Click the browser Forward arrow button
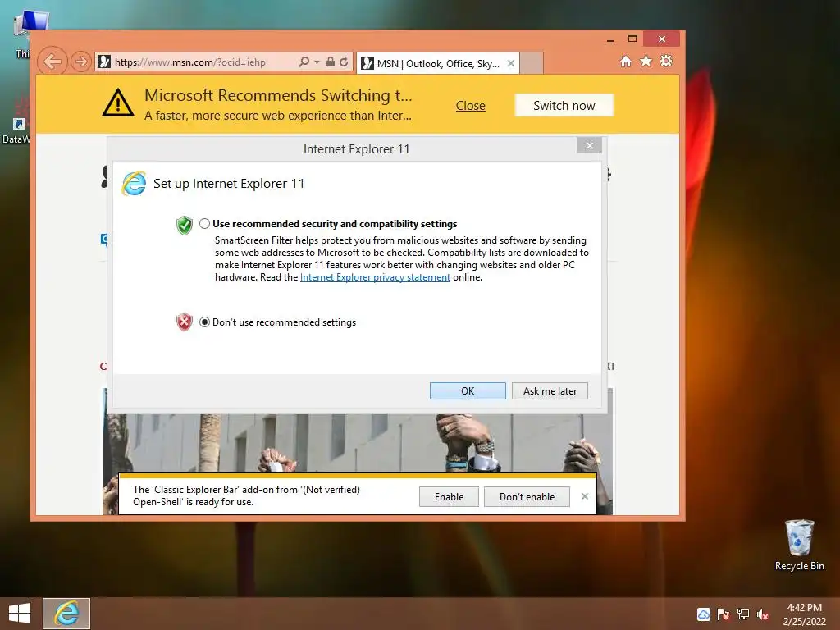The height and width of the screenshot is (630, 840). pyautogui.click(x=81, y=62)
